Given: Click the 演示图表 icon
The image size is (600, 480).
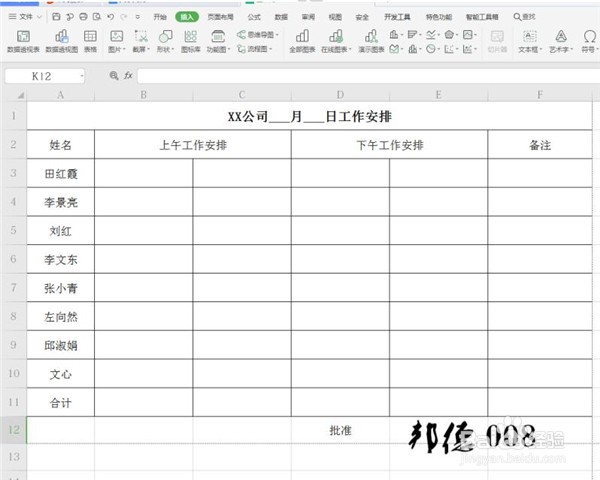Looking at the screenshot, I should point(371,41).
